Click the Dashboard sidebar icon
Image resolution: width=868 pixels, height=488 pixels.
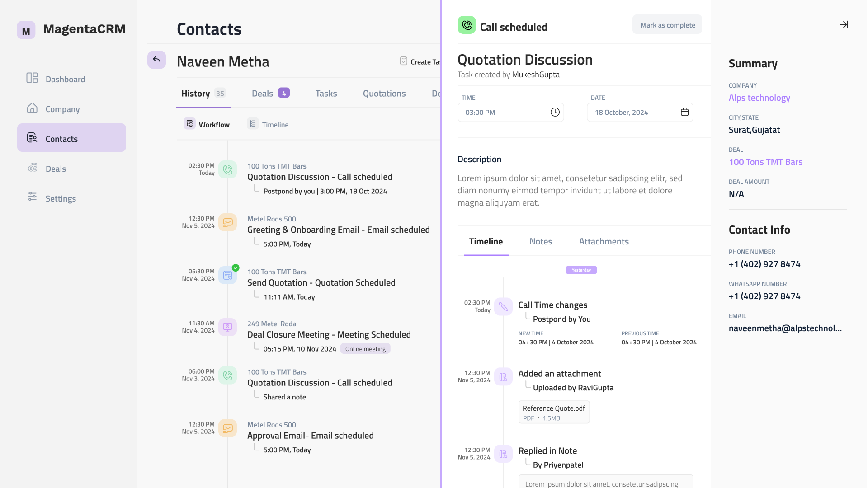32,78
